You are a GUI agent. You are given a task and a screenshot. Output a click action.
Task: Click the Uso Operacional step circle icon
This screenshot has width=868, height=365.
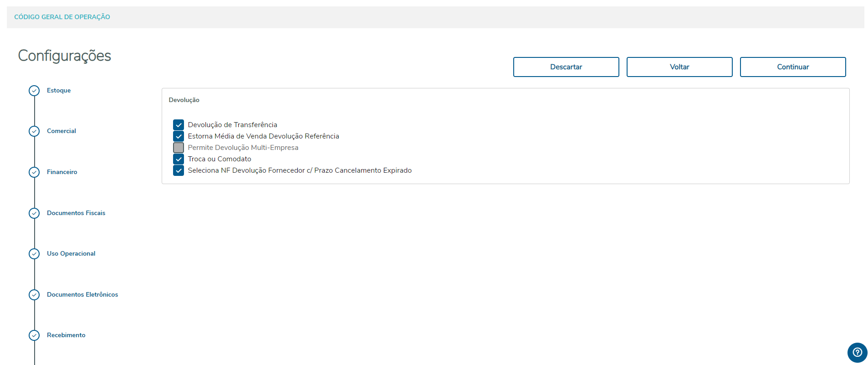[x=34, y=254]
